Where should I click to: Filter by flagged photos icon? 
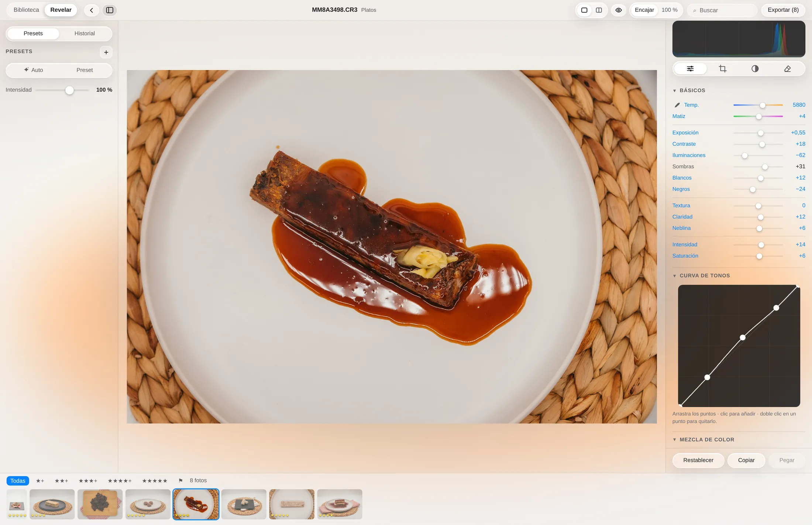pyautogui.click(x=180, y=480)
